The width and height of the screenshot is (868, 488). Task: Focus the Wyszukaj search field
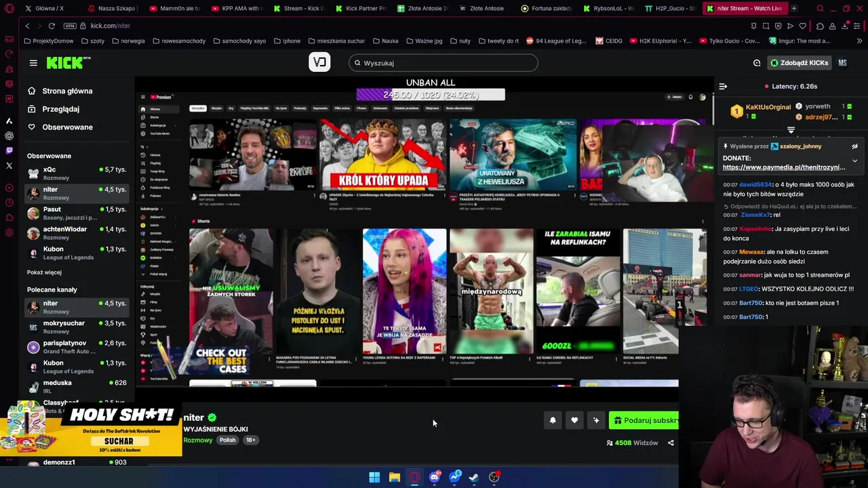pyautogui.click(x=443, y=63)
